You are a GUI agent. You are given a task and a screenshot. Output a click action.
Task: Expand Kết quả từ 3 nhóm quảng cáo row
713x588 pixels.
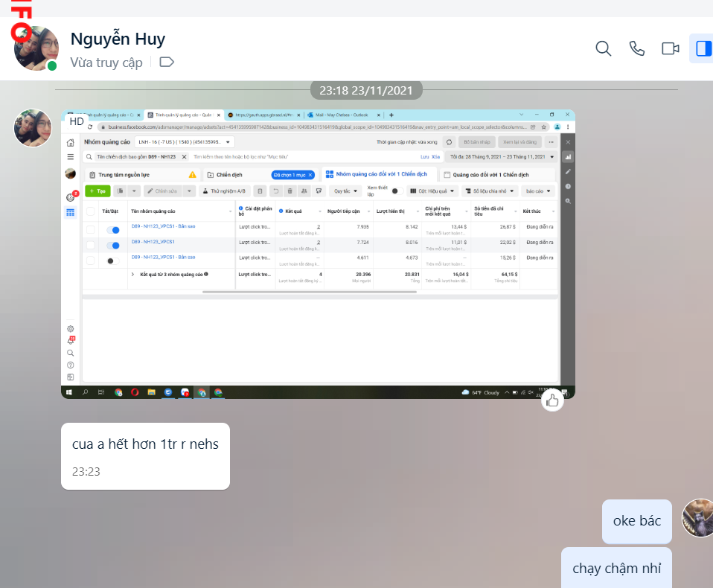(133, 274)
